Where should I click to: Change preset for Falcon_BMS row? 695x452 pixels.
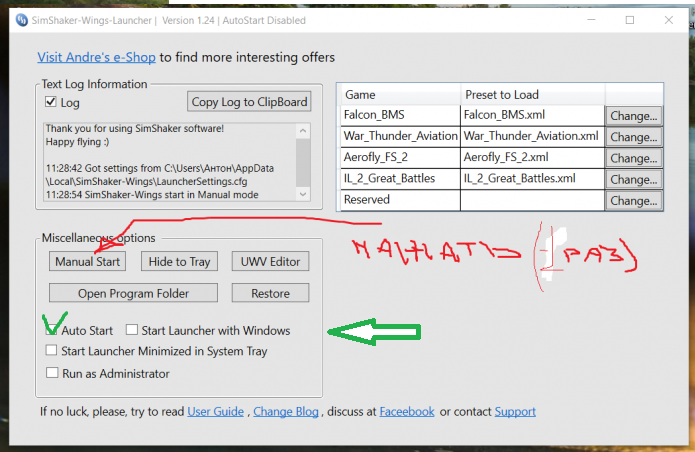coord(633,116)
